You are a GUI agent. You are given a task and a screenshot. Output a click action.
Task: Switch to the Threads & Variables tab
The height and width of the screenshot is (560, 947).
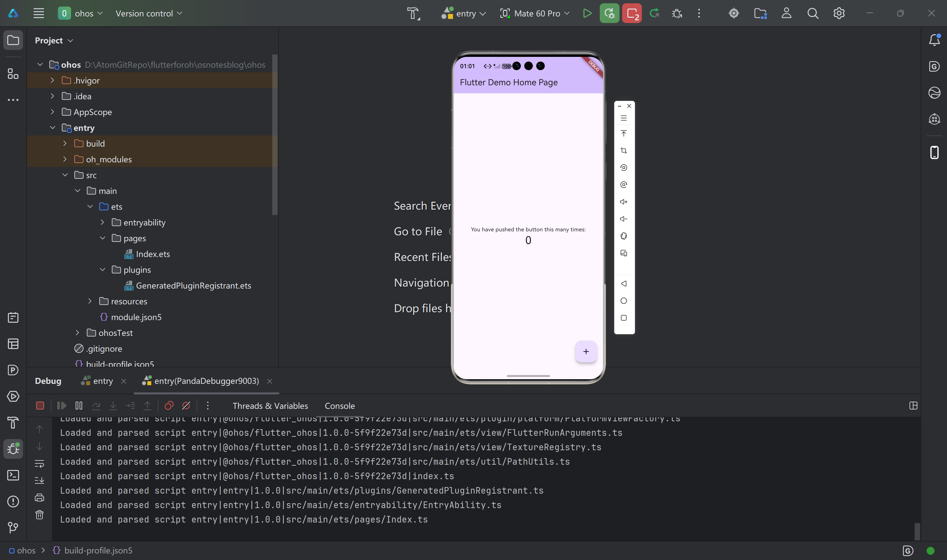click(x=270, y=406)
